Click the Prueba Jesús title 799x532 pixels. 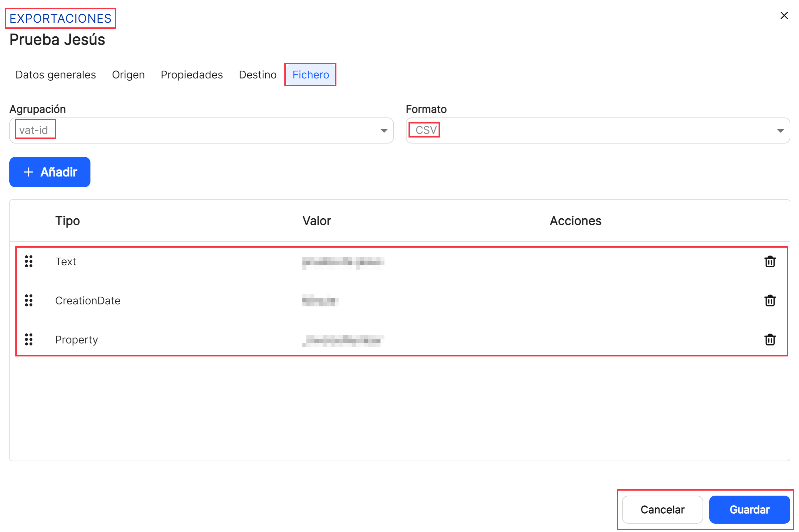[x=57, y=40]
